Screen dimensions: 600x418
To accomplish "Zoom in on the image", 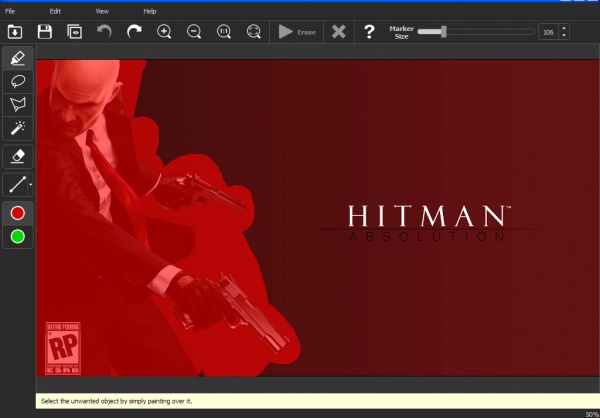I will click(x=164, y=32).
